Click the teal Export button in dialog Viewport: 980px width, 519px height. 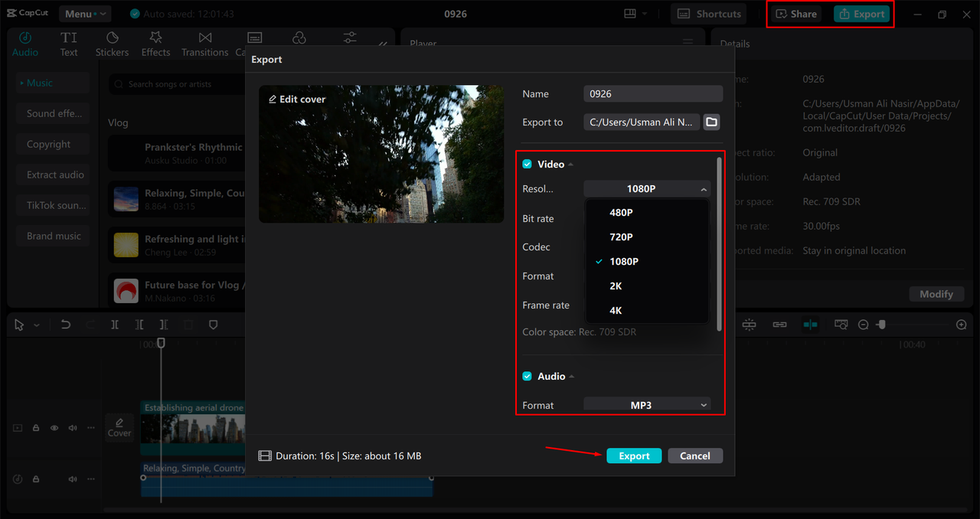[x=634, y=455]
